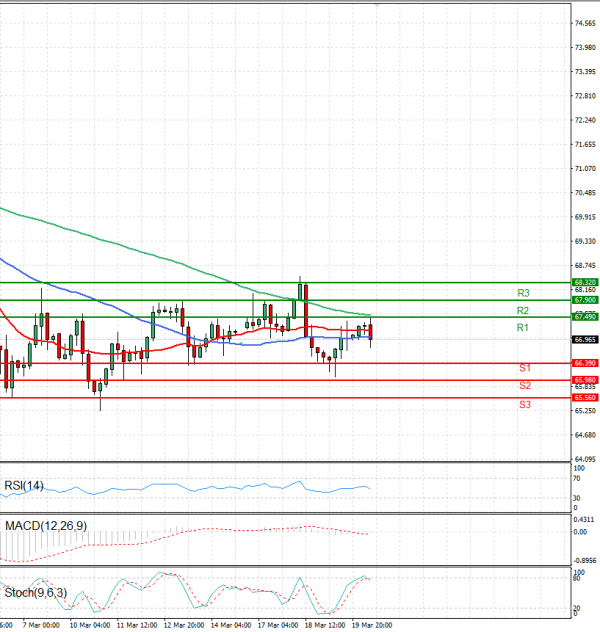
Task: Click the 66.965 current price tag
Action: 585,340
